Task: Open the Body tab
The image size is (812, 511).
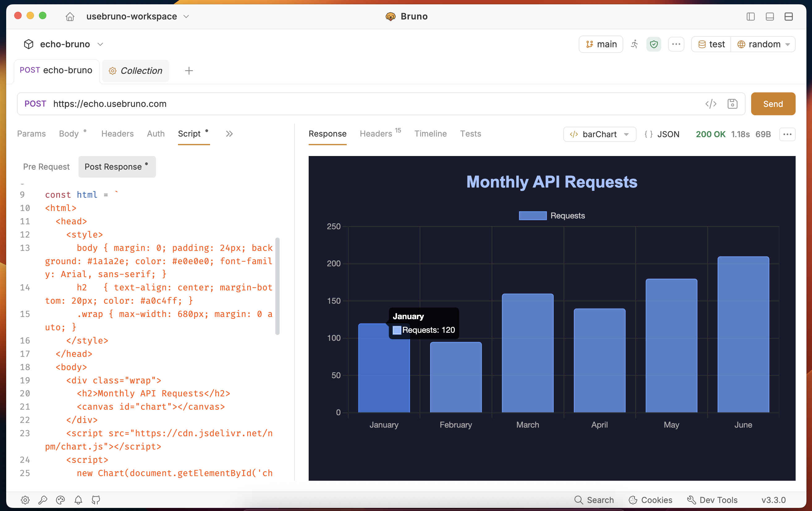Action: click(x=69, y=134)
